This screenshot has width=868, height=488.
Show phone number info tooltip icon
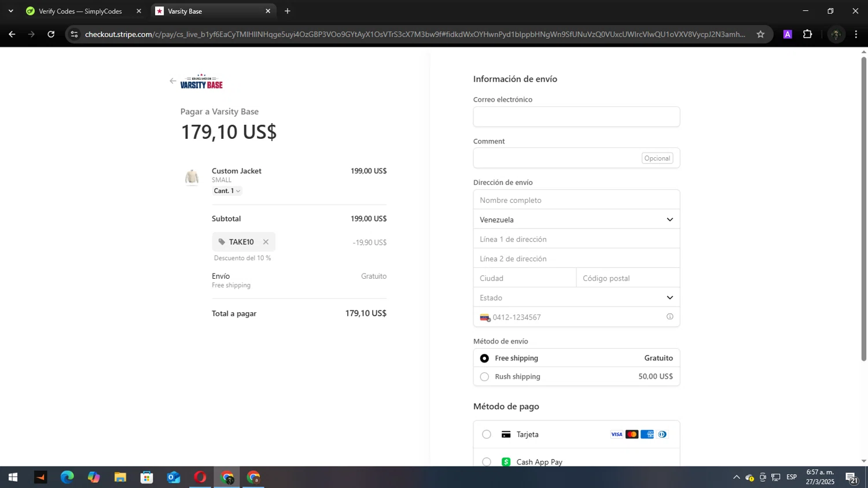tap(670, 317)
